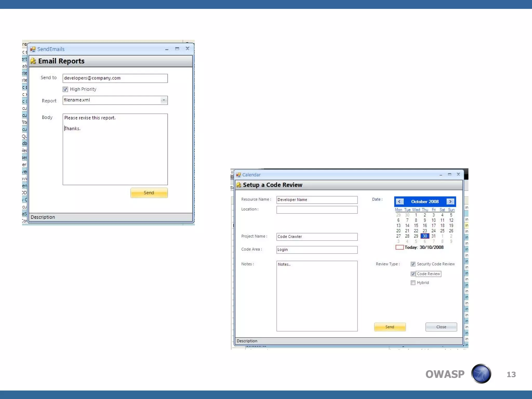
Task: Go to previous month in calendar
Action: [400, 202]
